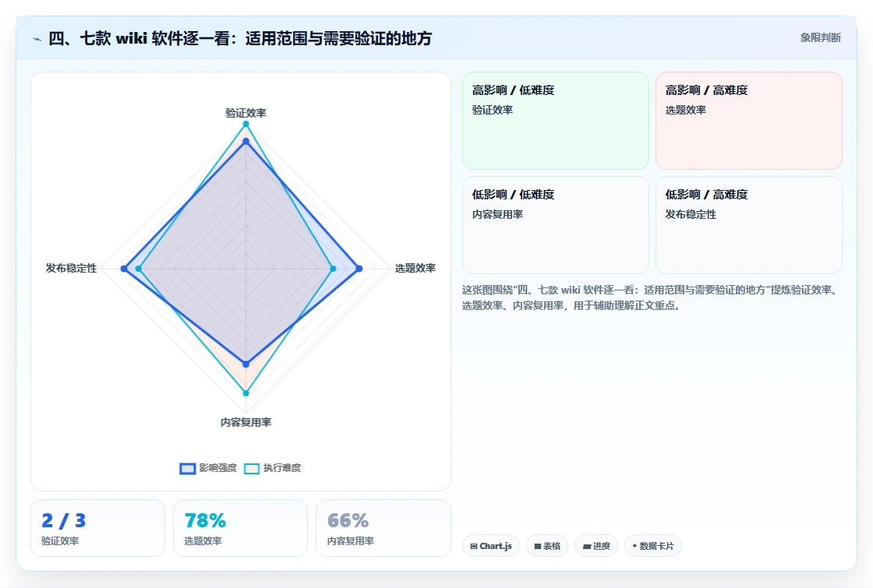Select the 进度 tag chip

pyautogui.click(x=596, y=546)
